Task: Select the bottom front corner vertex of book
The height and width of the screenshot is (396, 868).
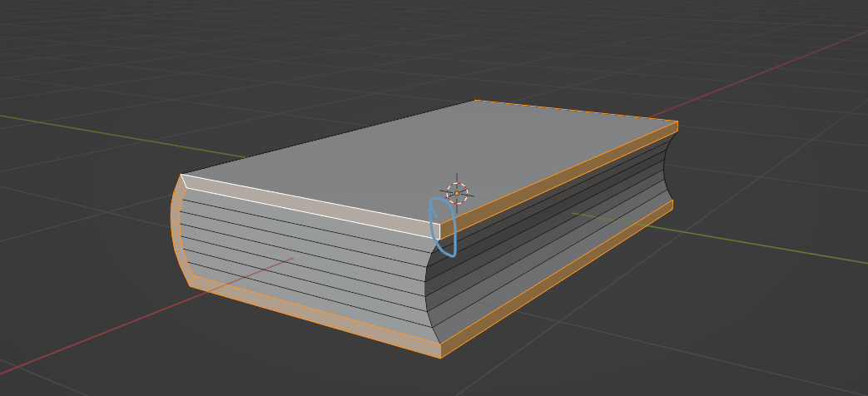Action: tap(440, 358)
